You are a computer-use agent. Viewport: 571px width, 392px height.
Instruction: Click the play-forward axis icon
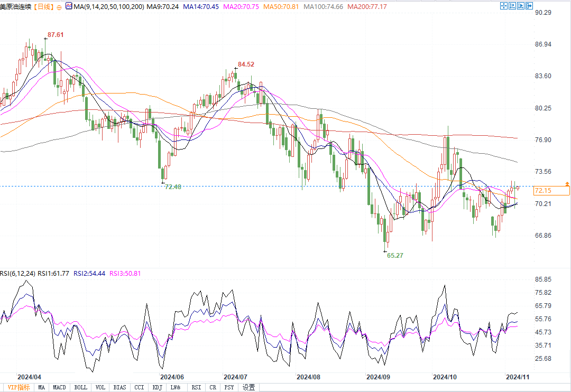521,6
